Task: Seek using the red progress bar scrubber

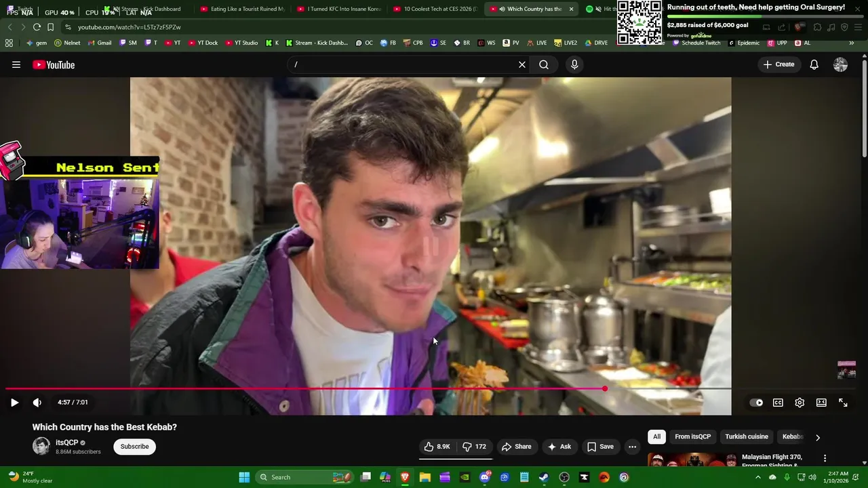Action: [x=604, y=388]
